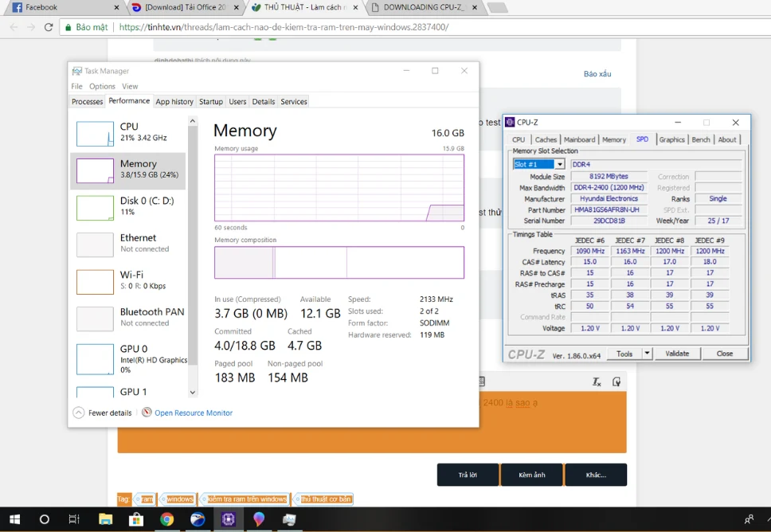Image resolution: width=771 pixels, height=532 pixels.
Task: Click Validate button in CPU-Z
Action: [x=677, y=354]
